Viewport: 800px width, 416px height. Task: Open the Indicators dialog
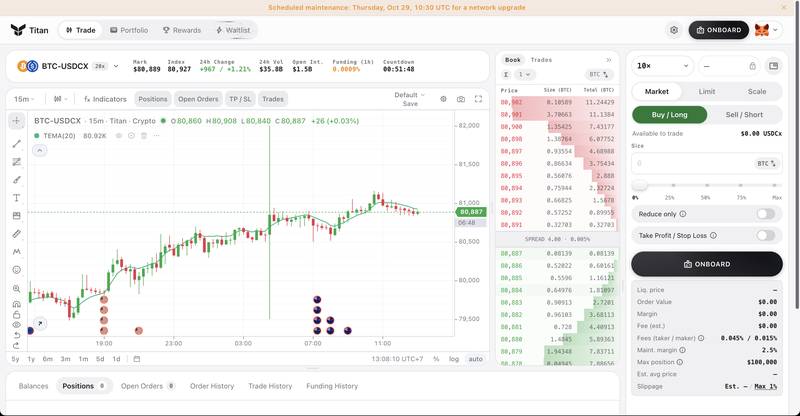click(105, 99)
